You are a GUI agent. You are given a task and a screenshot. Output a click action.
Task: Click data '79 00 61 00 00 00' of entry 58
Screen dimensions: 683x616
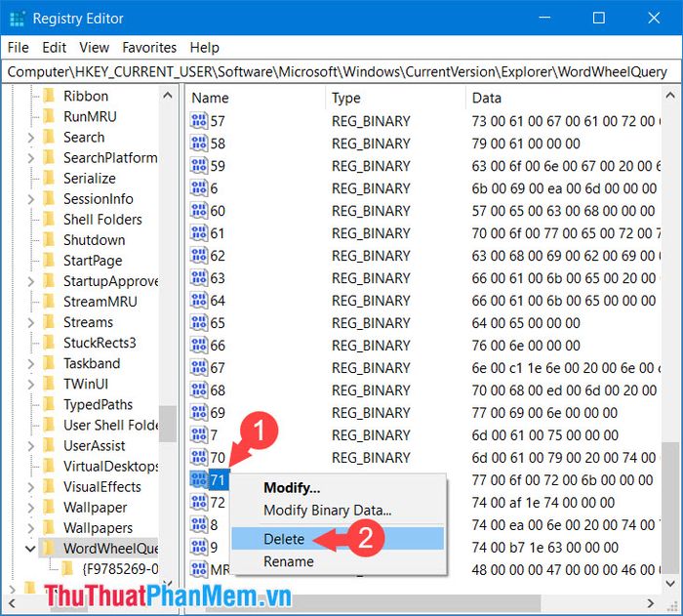coord(526,144)
